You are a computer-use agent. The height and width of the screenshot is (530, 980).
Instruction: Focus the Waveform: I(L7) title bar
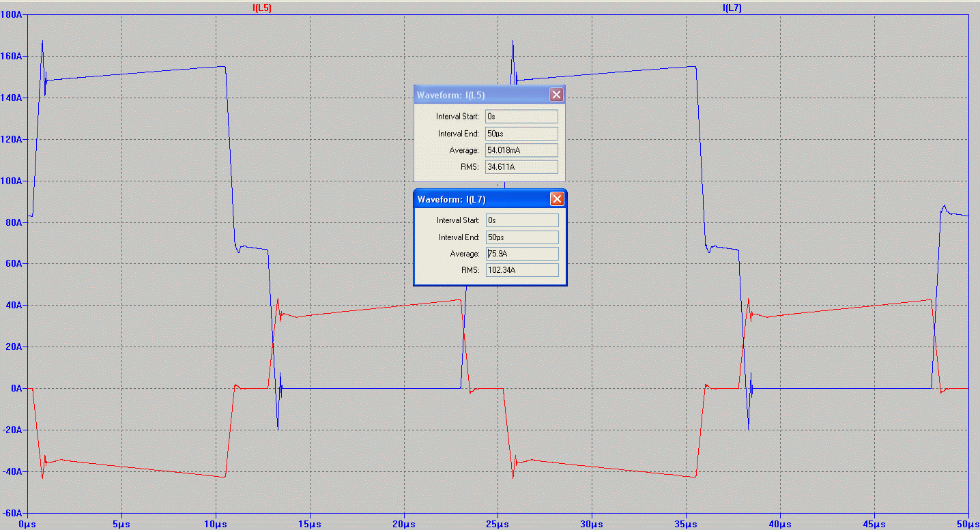pos(478,199)
